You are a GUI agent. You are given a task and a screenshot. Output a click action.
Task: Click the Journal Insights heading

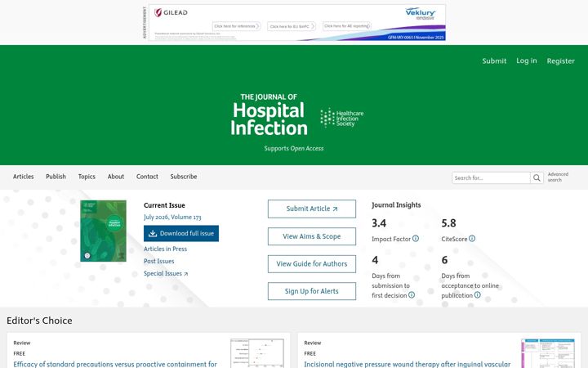(396, 205)
